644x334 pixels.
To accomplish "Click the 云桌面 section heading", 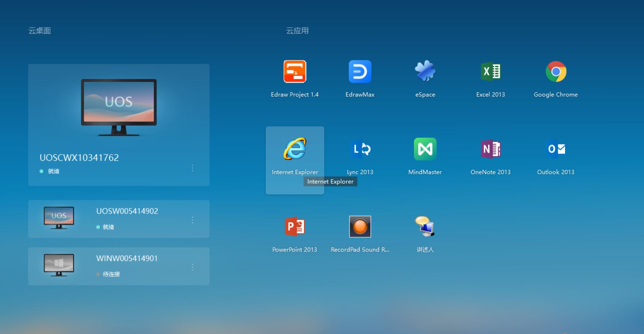I will (x=40, y=31).
